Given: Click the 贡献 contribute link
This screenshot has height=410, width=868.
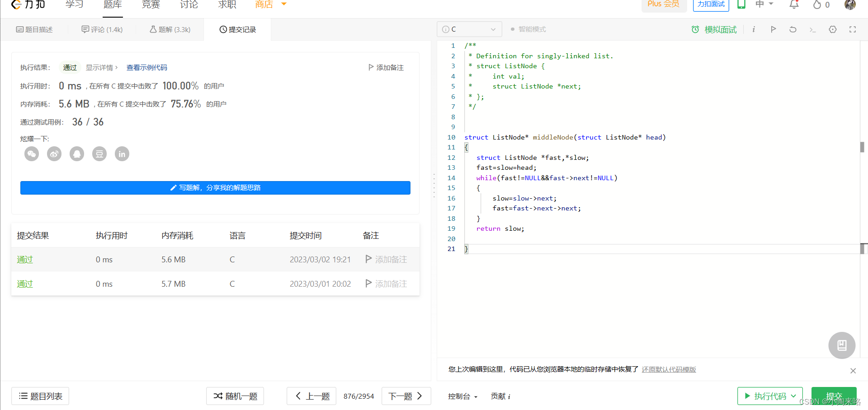Looking at the screenshot, I should click(500, 396).
